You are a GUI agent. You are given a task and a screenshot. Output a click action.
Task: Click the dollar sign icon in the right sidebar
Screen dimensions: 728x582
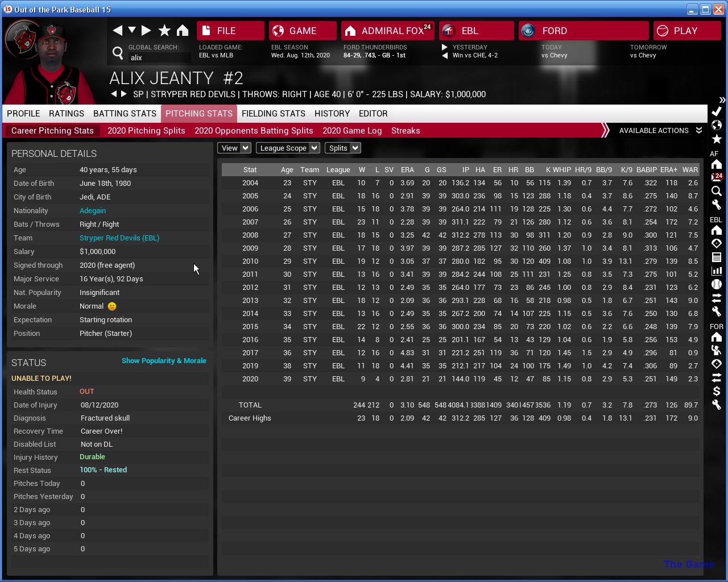point(717,391)
